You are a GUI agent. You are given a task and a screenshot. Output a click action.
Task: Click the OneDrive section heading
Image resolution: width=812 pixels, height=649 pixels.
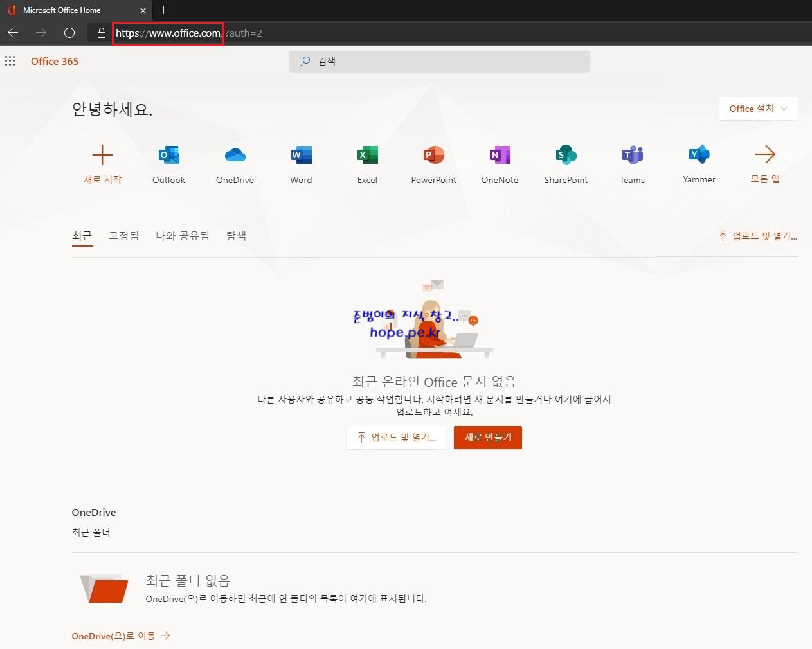94,512
